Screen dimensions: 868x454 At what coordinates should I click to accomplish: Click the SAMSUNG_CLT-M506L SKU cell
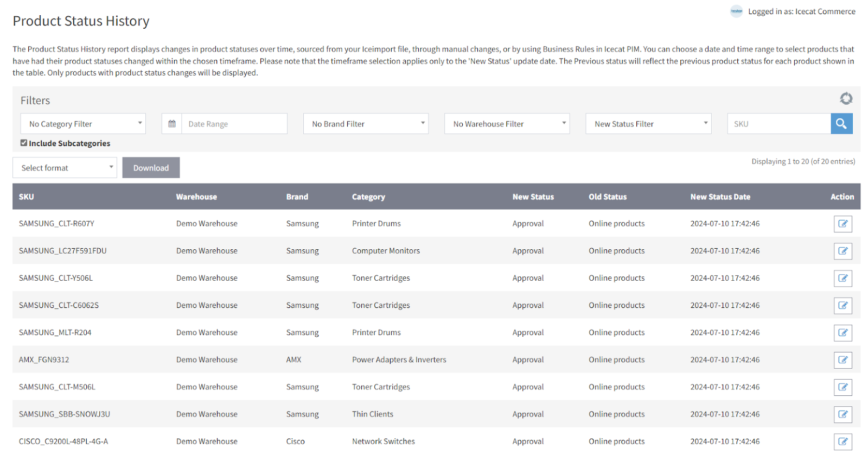tap(57, 387)
